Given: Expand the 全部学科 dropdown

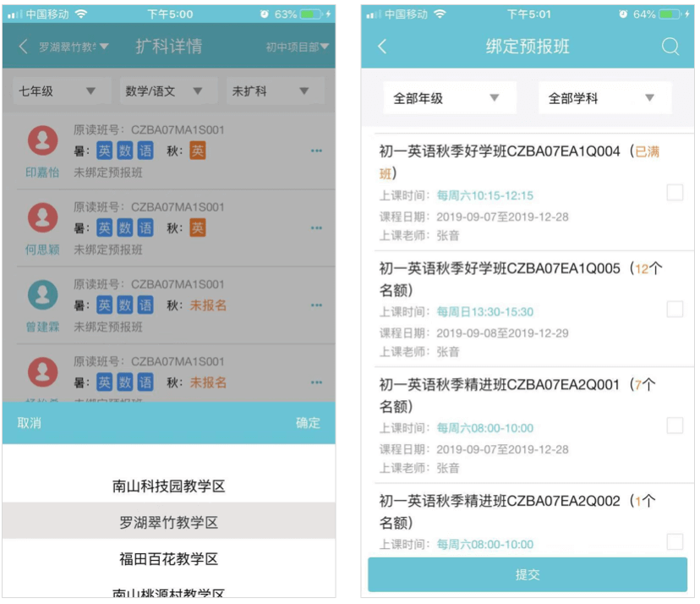Looking at the screenshot, I should 604,98.
